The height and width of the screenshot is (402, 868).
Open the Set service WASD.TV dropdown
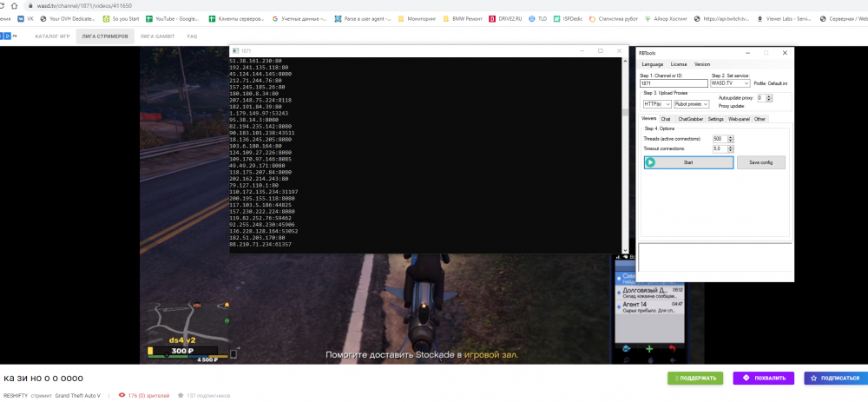[x=729, y=83]
